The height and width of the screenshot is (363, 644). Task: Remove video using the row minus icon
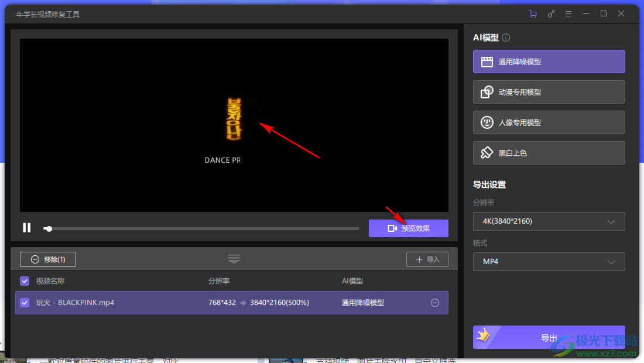click(435, 303)
